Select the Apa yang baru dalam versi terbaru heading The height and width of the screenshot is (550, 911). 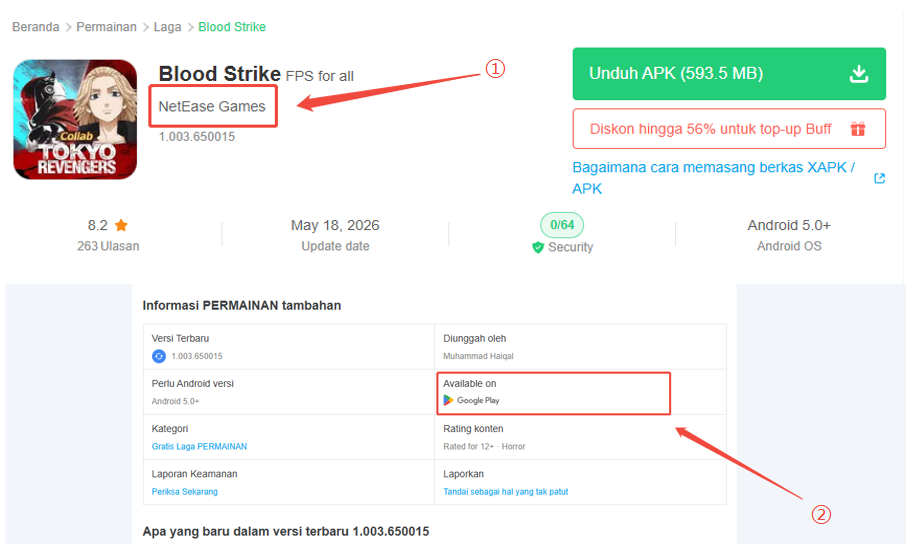(286, 531)
